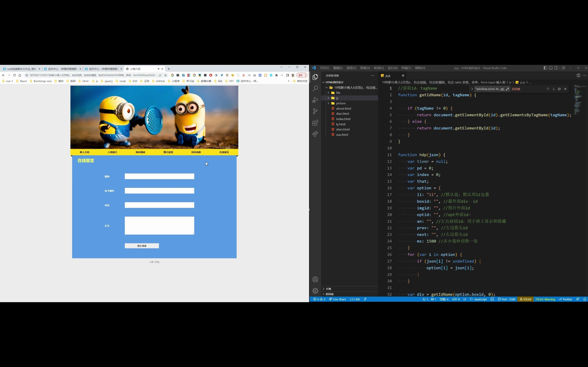Open Run and Debug view
588x367 pixels.
point(315,100)
